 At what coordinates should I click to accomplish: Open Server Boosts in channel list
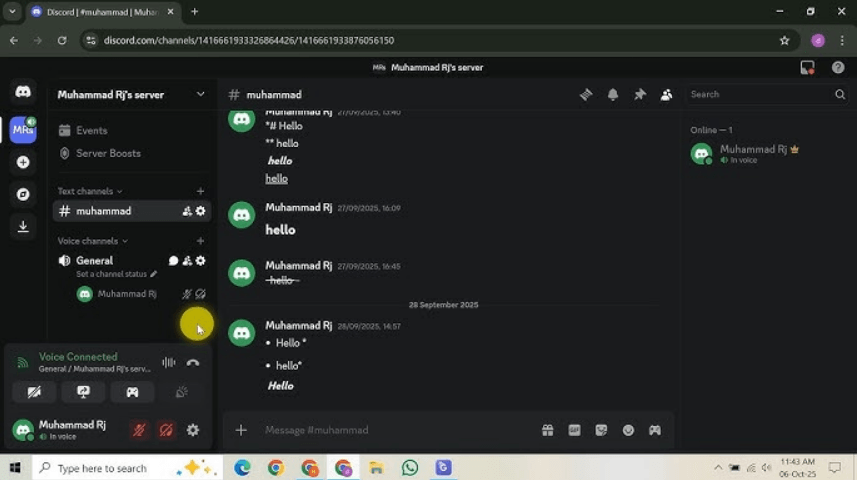click(x=132, y=154)
